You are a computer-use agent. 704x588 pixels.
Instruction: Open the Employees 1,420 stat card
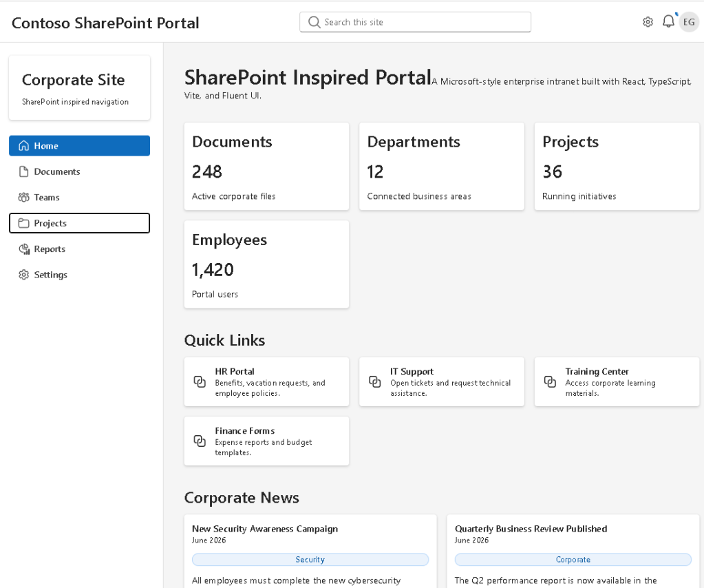coord(267,264)
